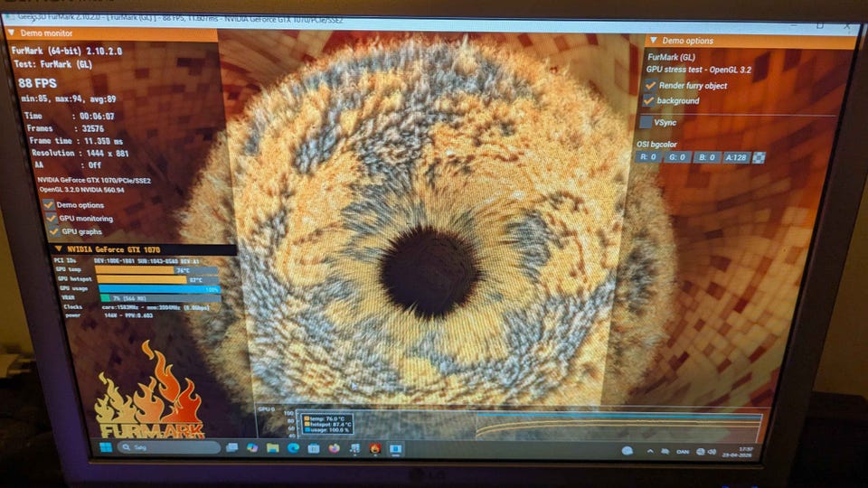Click the GPU graph legend box
This screenshot has height=488, width=868.
[326, 423]
